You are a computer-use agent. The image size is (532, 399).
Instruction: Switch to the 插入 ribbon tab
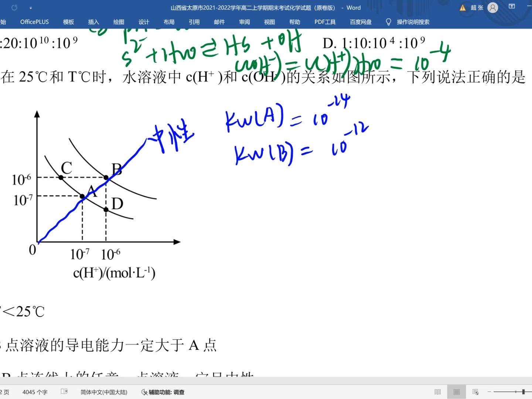(x=93, y=22)
